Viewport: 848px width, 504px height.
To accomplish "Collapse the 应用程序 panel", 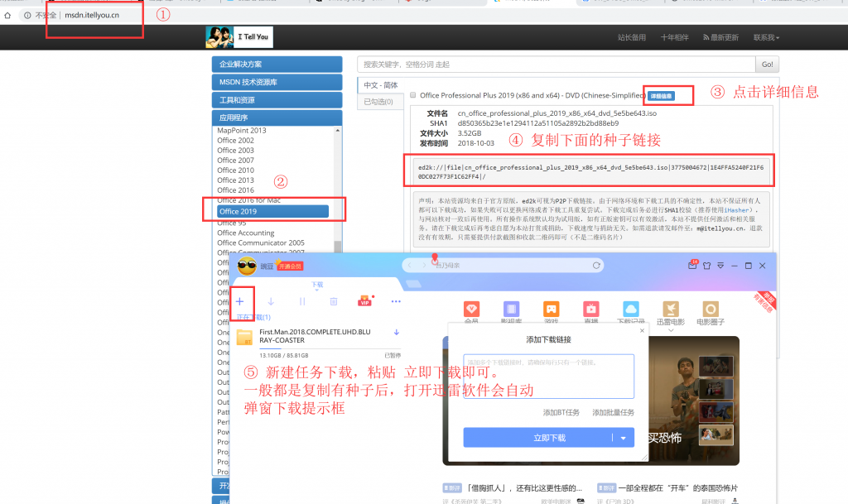I will click(277, 118).
